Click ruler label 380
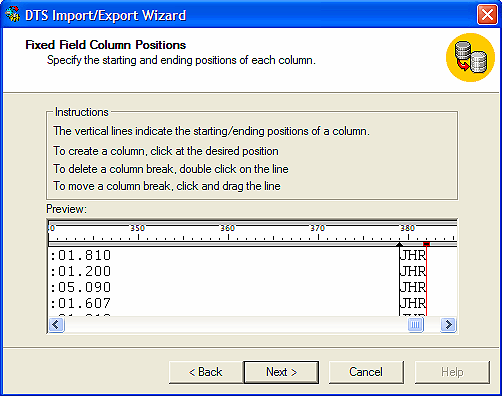502x396 pixels. click(408, 228)
